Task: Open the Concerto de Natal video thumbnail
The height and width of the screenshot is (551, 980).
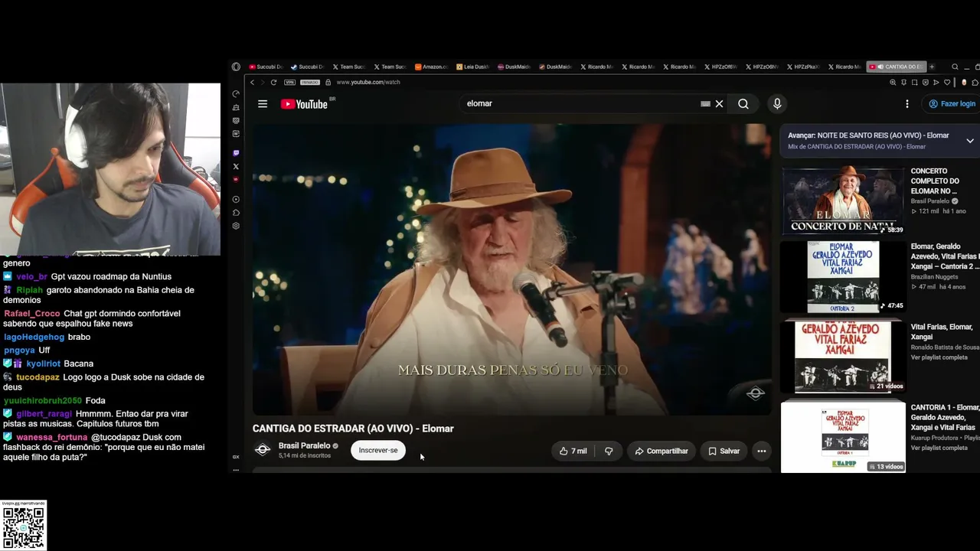Action: tap(843, 201)
